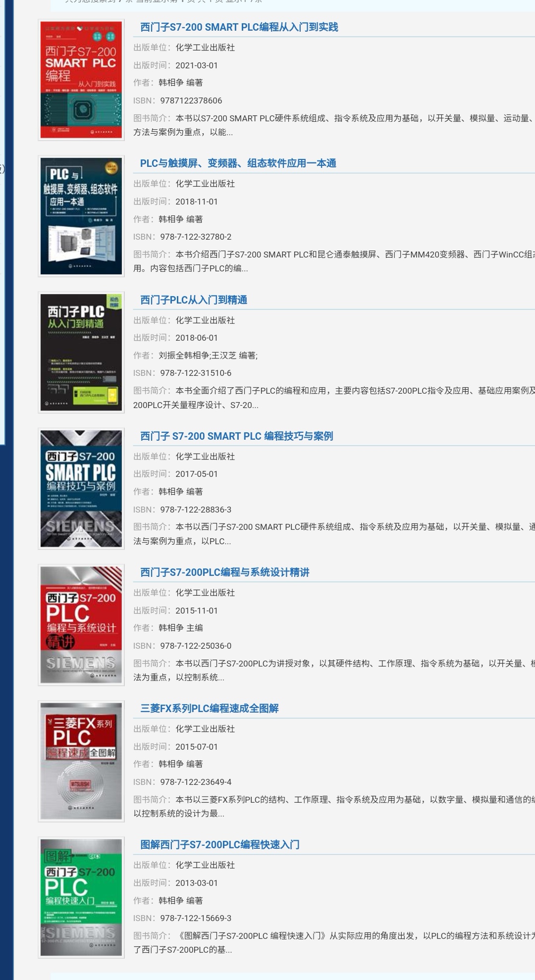The height and width of the screenshot is (980, 535).
Task: Click ISBN 9787122378606 text
Action: coord(191,101)
